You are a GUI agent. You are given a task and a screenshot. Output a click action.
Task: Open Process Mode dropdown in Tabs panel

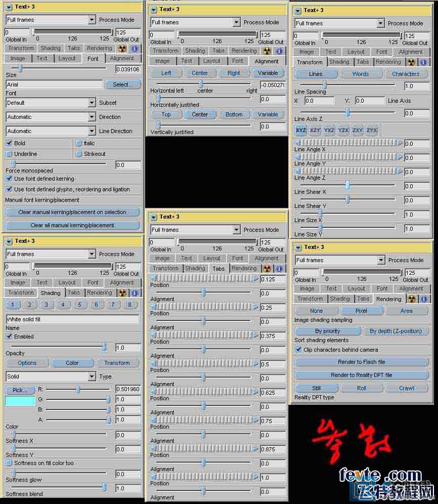point(236,230)
